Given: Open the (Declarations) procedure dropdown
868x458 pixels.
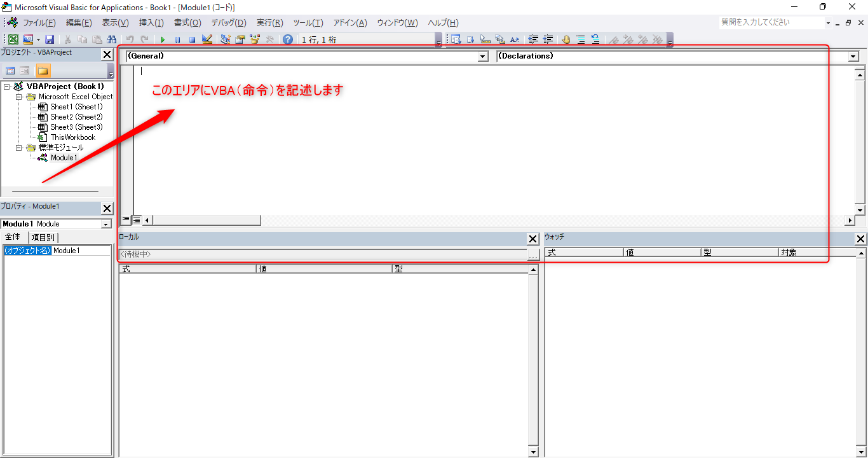Looking at the screenshot, I should [853, 57].
